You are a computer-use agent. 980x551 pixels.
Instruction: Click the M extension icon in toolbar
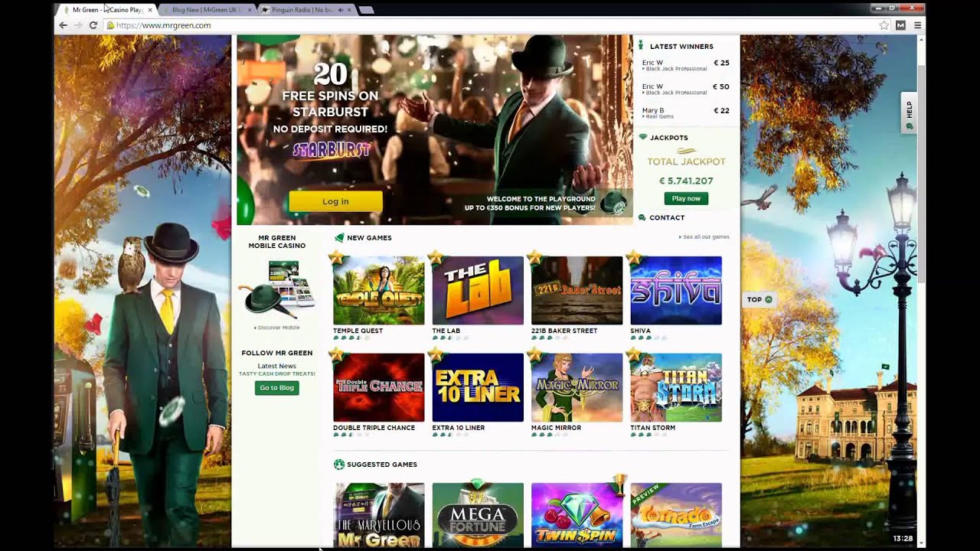(x=900, y=25)
